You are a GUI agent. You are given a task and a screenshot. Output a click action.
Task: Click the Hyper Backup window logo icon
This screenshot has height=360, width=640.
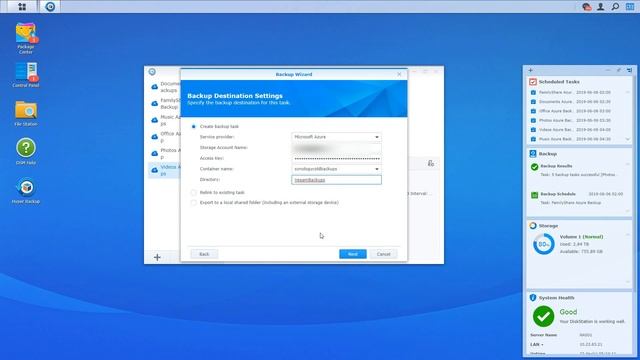click(x=152, y=72)
